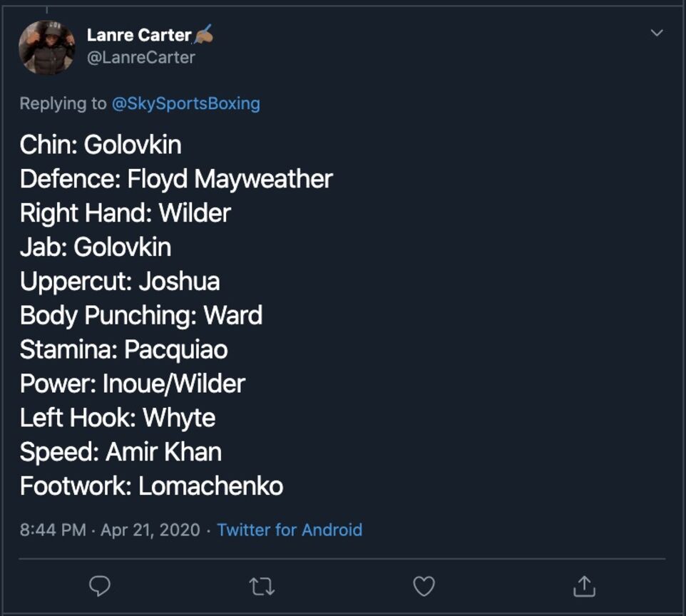Image resolution: width=686 pixels, height=616 pixels.
Task: Click the "Footwork: Lomachenko" line
Action: tap(151, 486)
